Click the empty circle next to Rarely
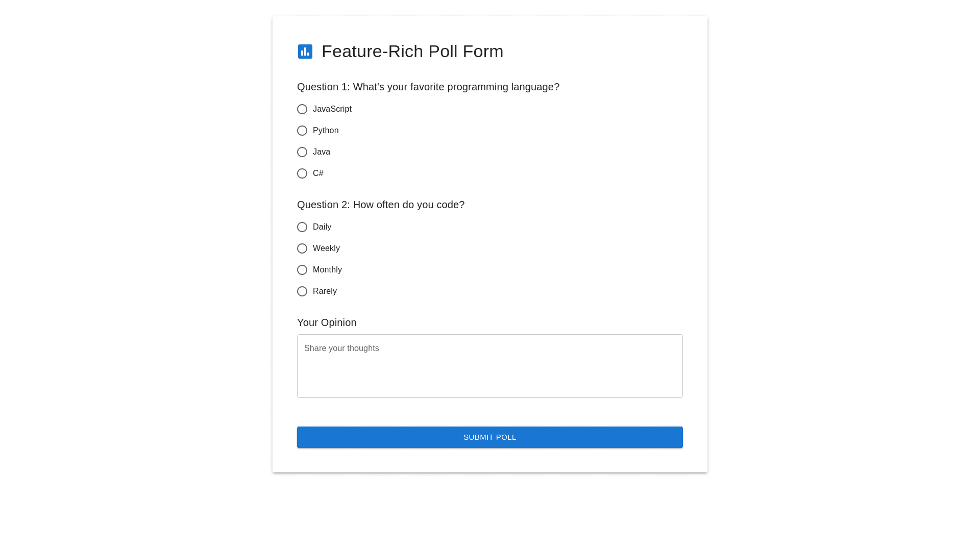This screenshot has height=551, width=980. pos(302,291)
